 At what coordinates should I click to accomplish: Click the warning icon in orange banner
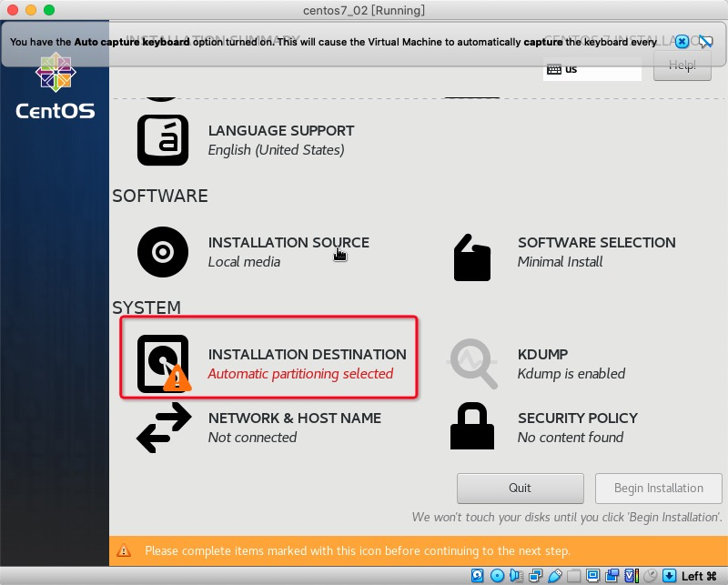coord(124,550)
